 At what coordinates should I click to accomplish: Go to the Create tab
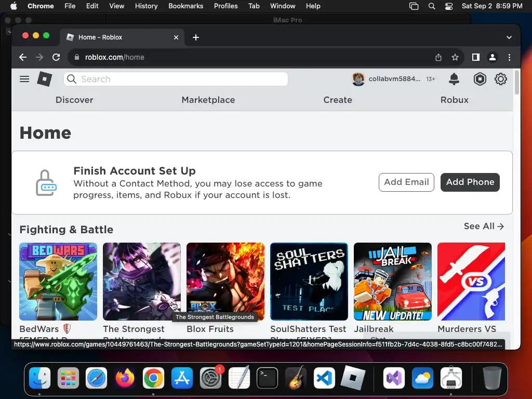[338, 100]
